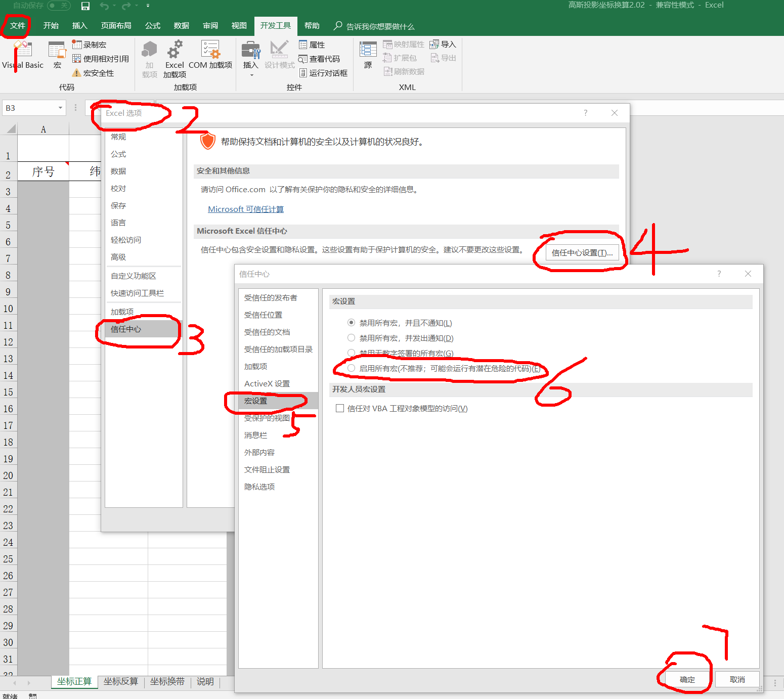Open Excel Add-ins gear icon
The width and height of the screenshot is (784, 699).
175,50
